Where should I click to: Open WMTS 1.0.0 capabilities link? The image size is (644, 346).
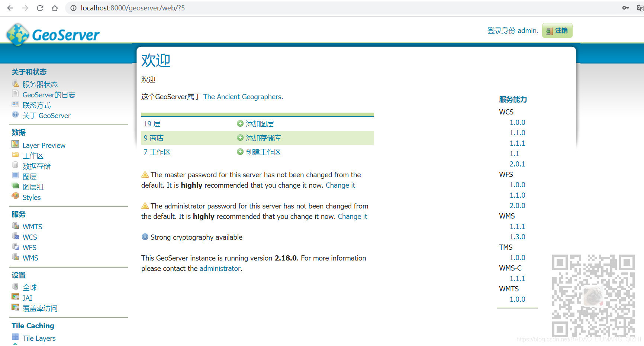(x=517, y=299)
